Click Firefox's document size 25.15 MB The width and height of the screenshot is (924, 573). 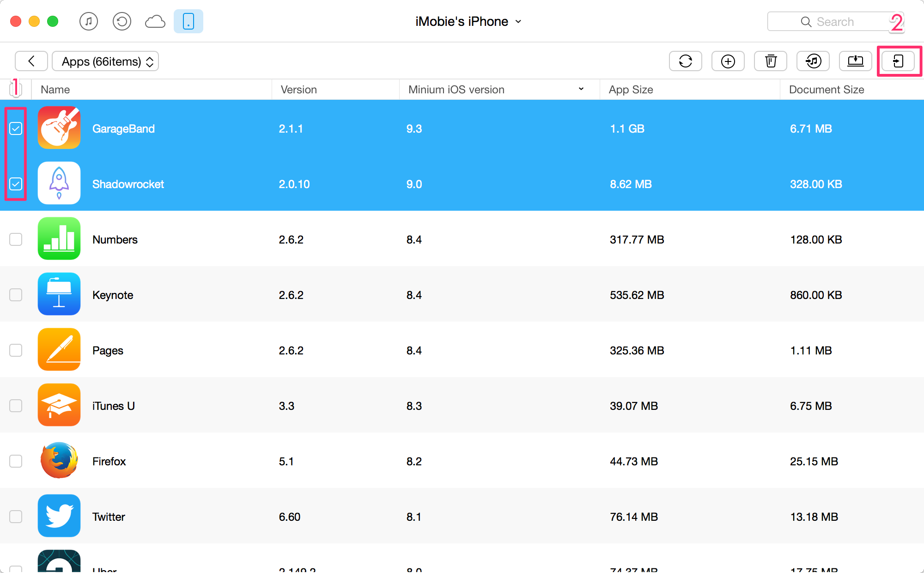coord(814,461)
